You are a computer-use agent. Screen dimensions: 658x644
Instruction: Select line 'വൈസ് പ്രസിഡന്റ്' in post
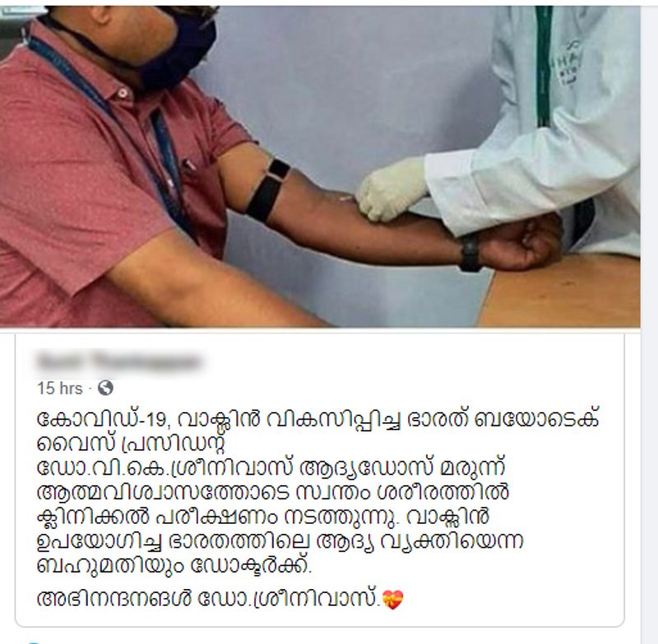pos(133,444)
